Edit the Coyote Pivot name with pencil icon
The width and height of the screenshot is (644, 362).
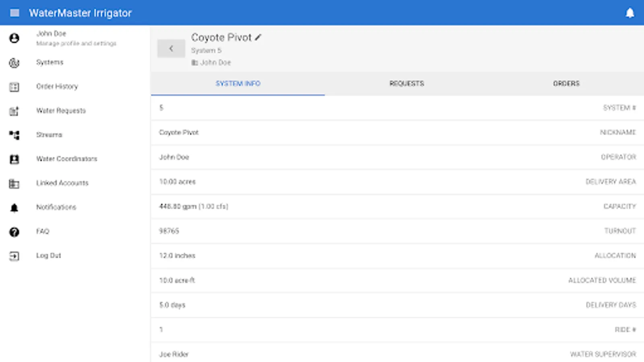258,37
